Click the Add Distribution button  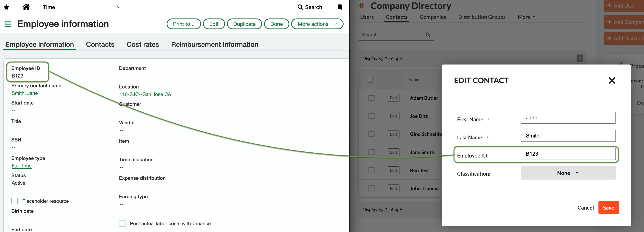click(x=624, y=38)
